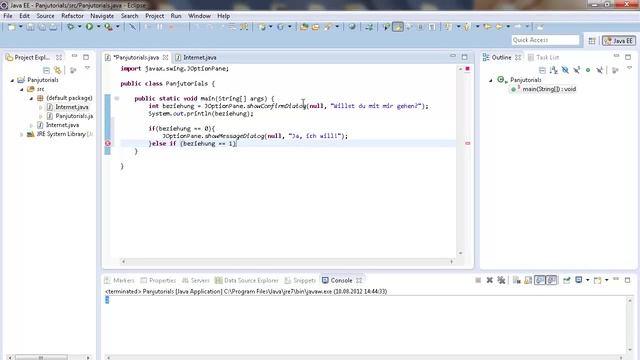Toggle Link with Editor in Project Explorer

[x=58, y=70]
